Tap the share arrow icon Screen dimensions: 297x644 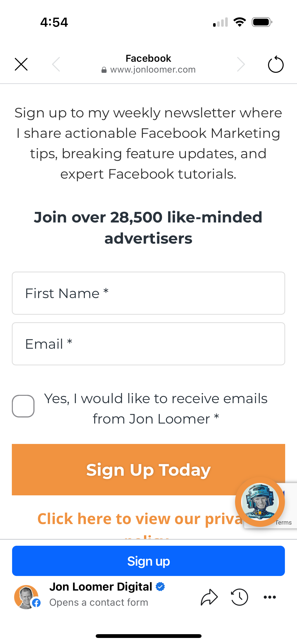209,597
